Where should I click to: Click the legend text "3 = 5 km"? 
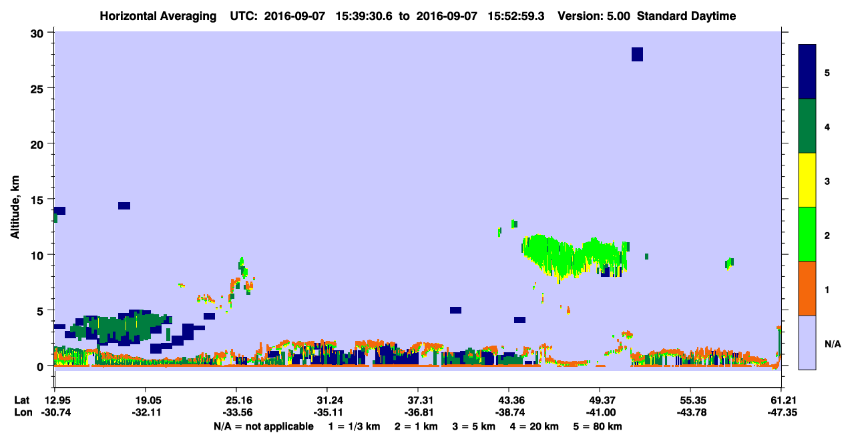click(x=473, y=426)
